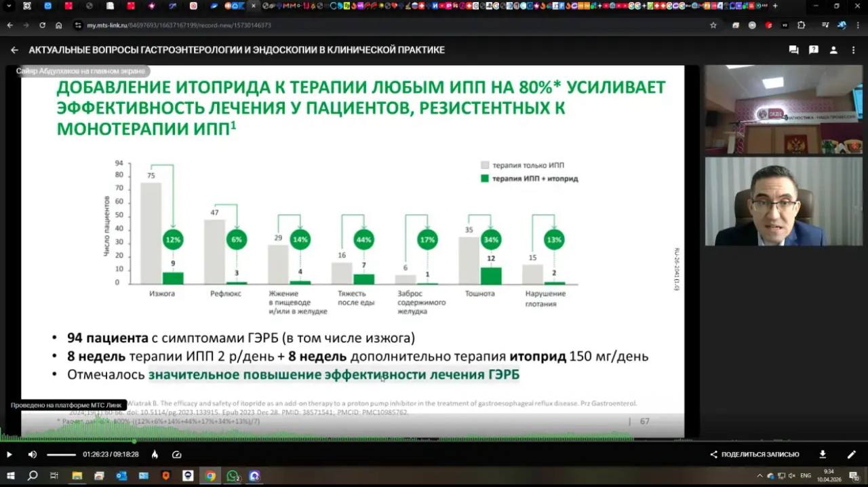Image resolution: width=868 pixels, height=487 pixels.
Task: Toggle system sound in the taskbar tray
Action: coord(791,476)
